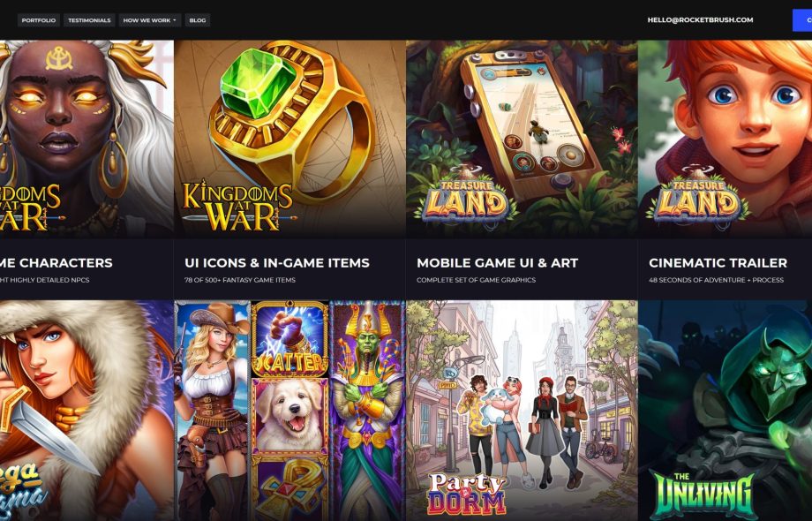Click the cowgirl with hat slot artwork
Screen dimensions: 812x521
tap(213, 411)
